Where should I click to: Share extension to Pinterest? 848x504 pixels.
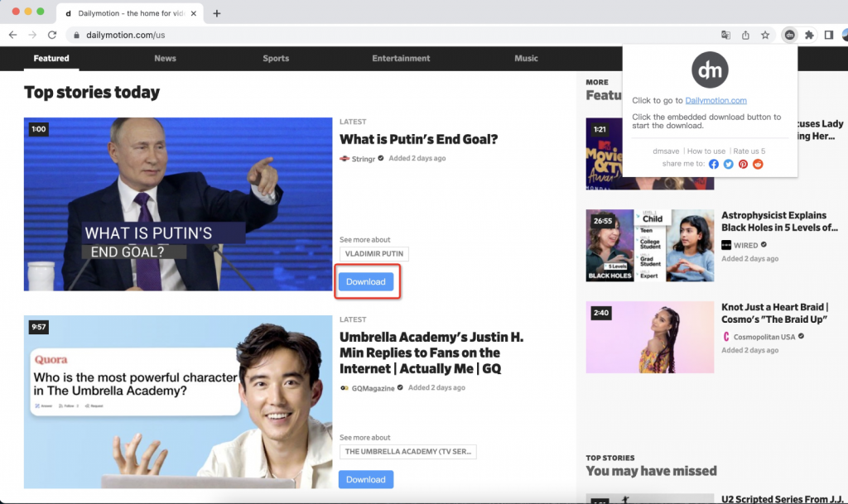coord(743,164)
